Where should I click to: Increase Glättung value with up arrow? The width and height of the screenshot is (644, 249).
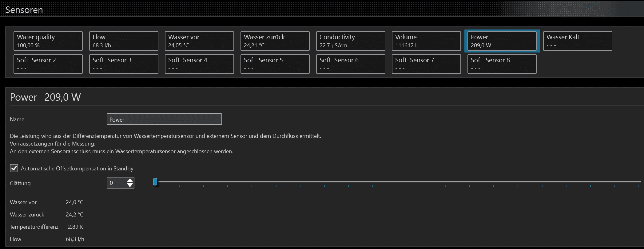point(130,180)
